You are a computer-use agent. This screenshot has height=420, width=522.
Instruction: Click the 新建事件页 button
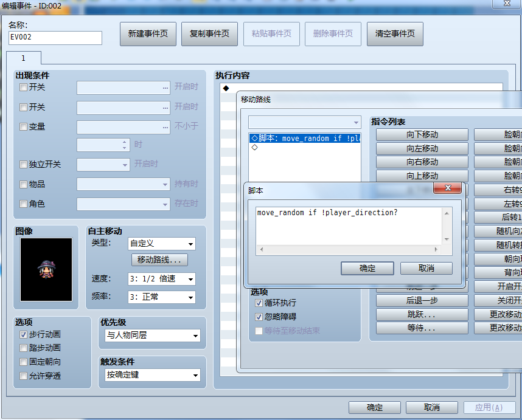148,34
